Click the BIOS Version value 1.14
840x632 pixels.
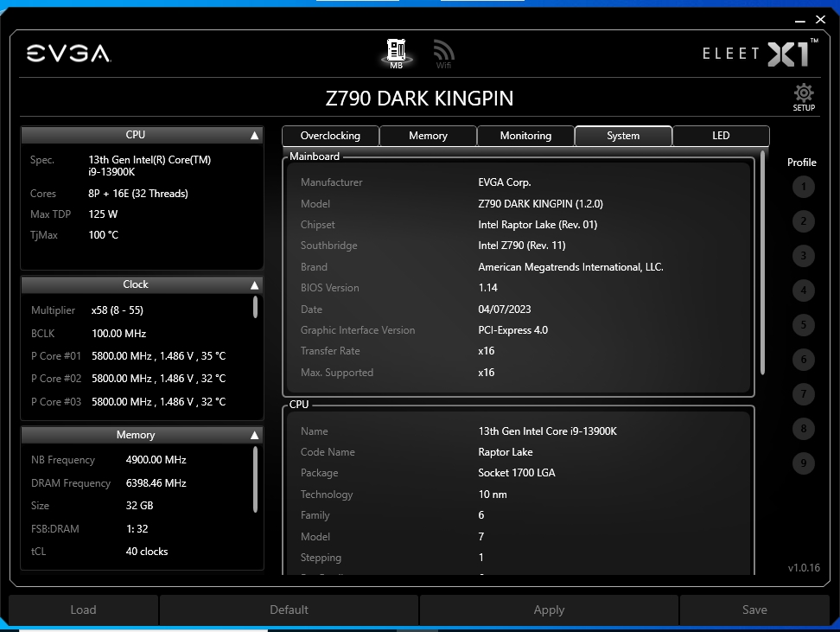487,288
